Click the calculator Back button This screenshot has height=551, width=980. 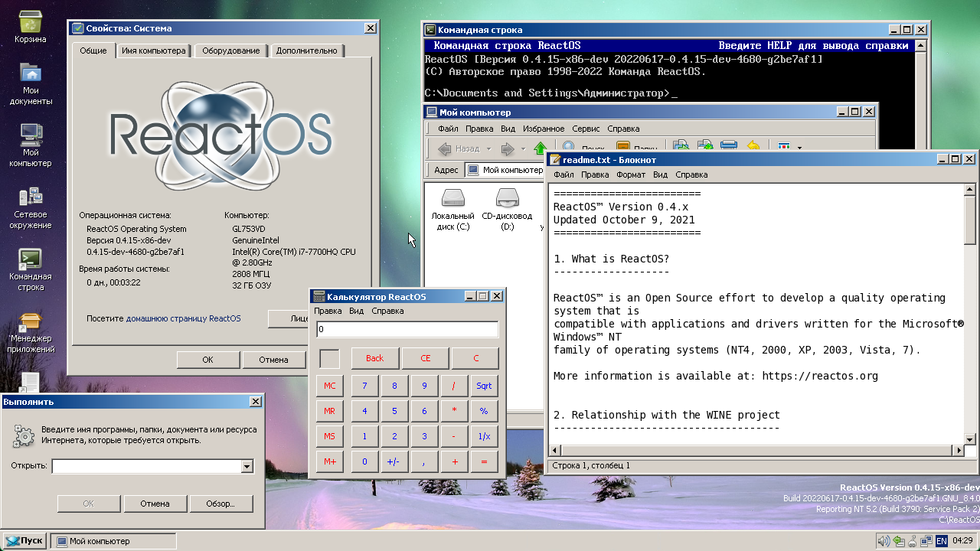pyautogui.click(x=374, y=357)
